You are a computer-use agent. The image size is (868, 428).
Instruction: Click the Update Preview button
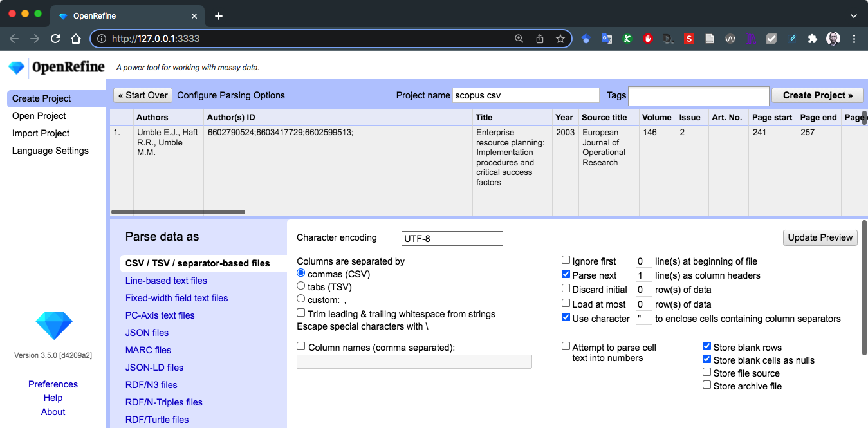[820, 237]
